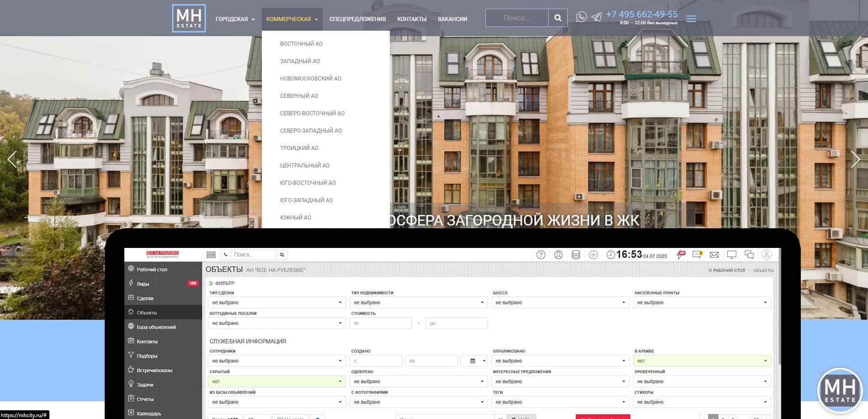Open the WhatsApp contact icon
Viewport: 868px width, 419px height.
[x=581, y=17]
